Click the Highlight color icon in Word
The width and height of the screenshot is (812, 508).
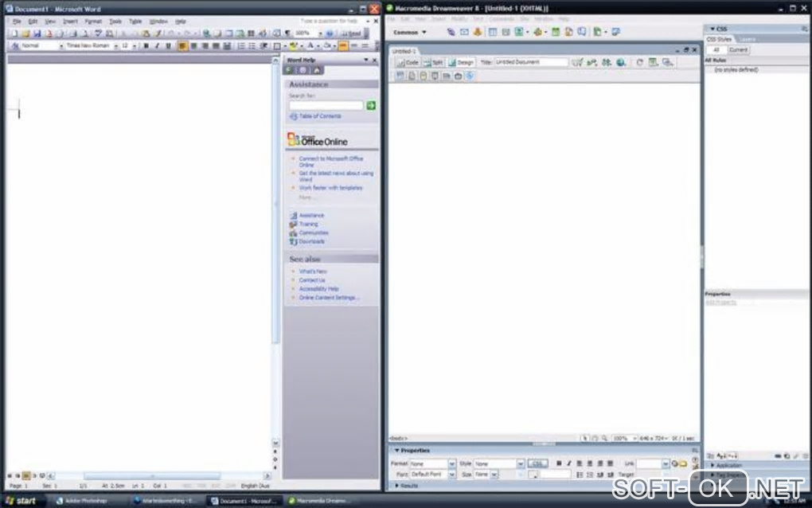pyautogui.click(x=294, y=46)
